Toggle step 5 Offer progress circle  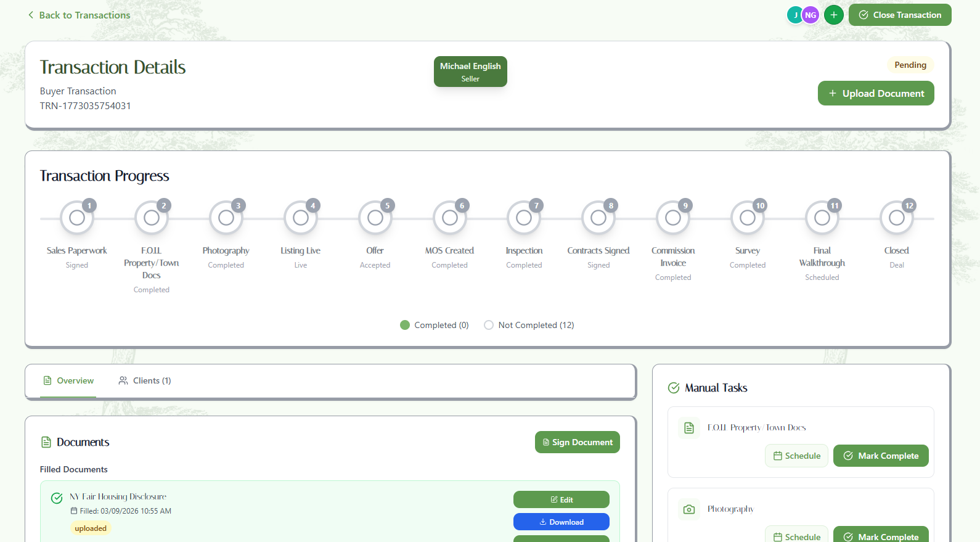375,218
